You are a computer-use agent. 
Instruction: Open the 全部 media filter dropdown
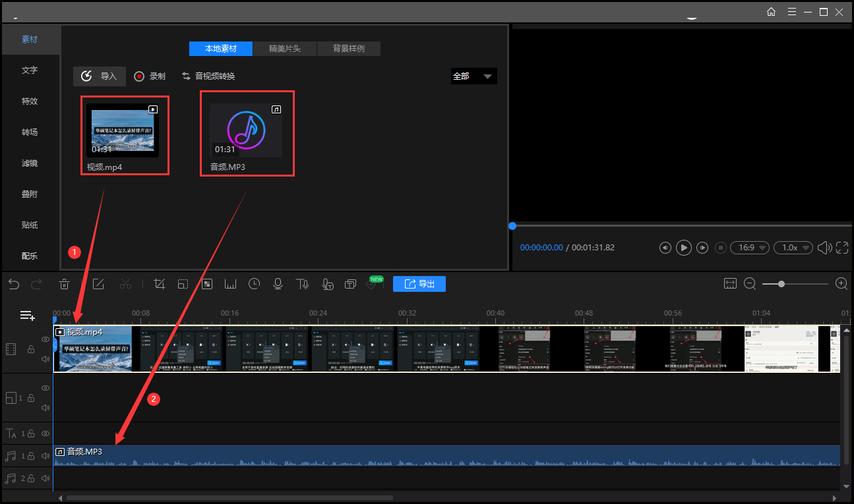click(473, 76)
